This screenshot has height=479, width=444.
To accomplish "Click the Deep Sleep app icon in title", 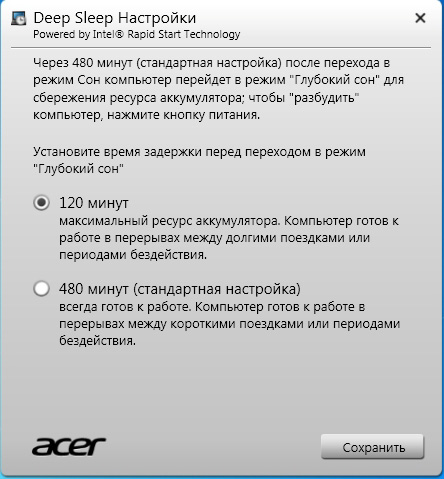I will [18, 19].
